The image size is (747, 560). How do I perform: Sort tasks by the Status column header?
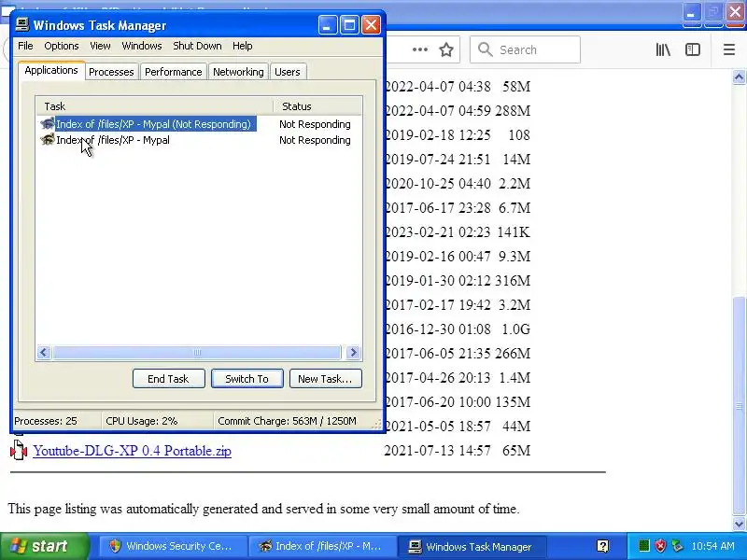(x=317, y=106)
